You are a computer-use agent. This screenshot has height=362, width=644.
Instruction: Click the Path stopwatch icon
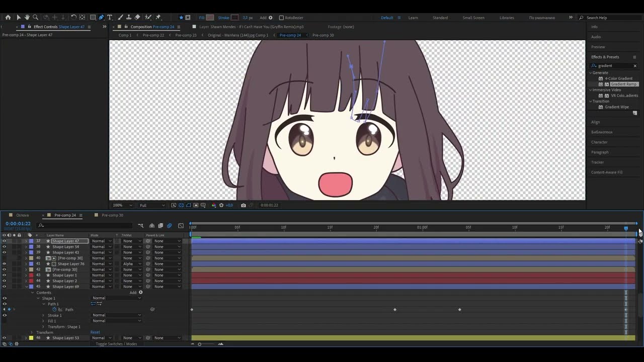tap(54, 310)
